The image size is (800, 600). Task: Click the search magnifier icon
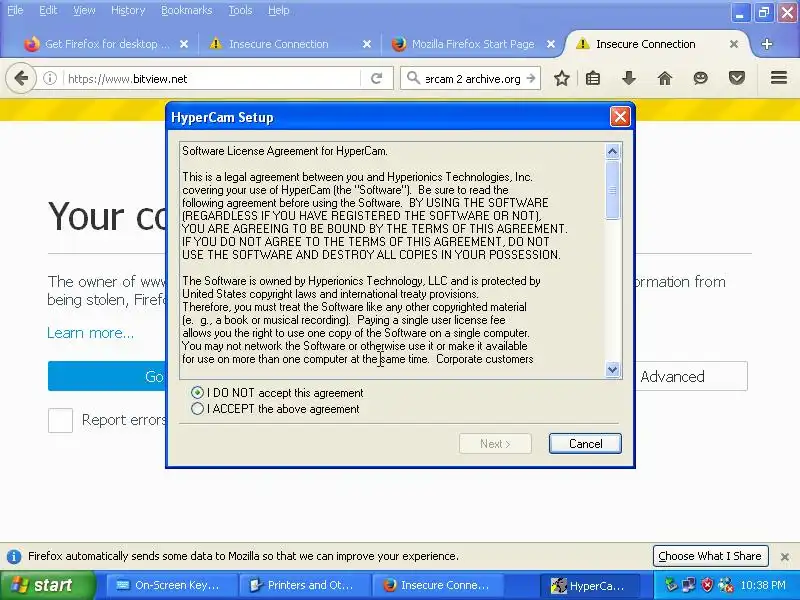(x=413, y=78)
